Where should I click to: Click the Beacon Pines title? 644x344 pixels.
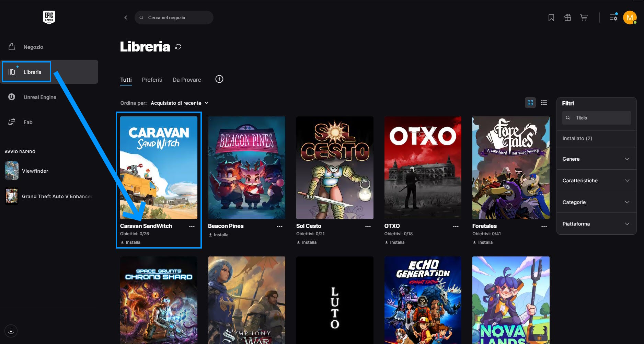(226, 226)
